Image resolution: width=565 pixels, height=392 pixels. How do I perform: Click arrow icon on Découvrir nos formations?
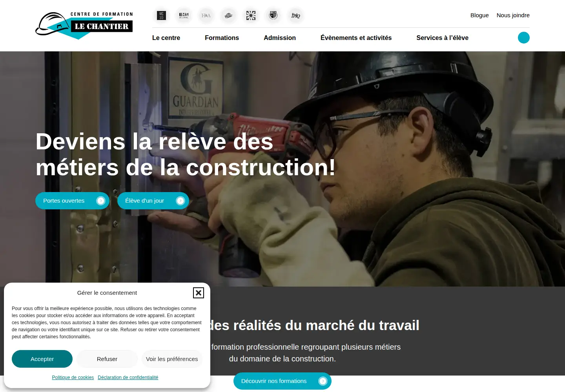click(323, 381)
